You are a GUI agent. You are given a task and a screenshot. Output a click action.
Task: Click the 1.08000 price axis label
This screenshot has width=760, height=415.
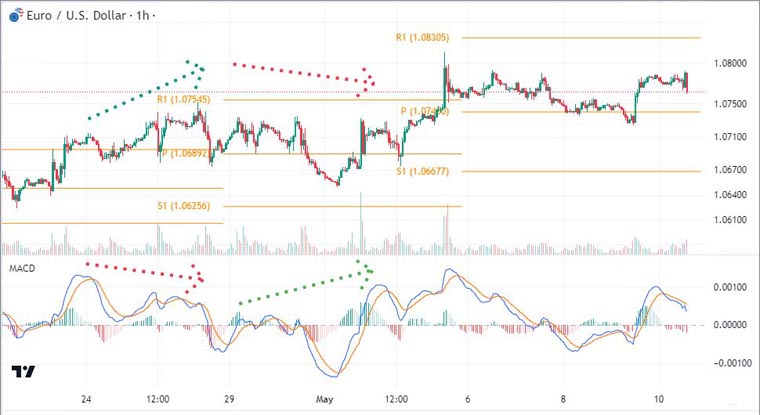[x=730, y=63]
